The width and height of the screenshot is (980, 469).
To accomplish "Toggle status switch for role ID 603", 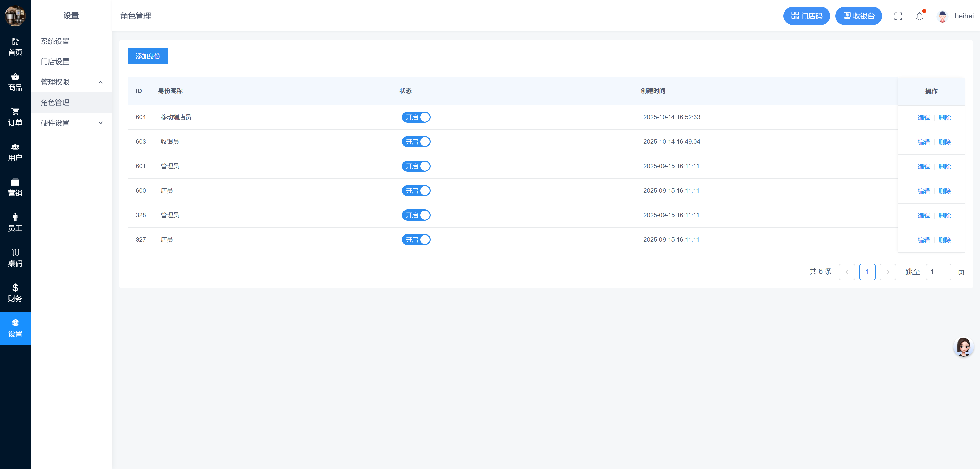I will 416,142.
